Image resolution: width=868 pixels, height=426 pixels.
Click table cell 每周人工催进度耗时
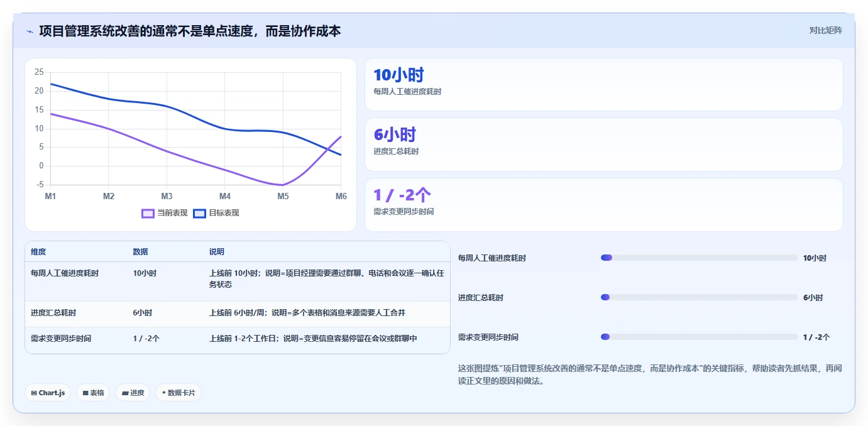pyautogui.click(x=65, y=273)
